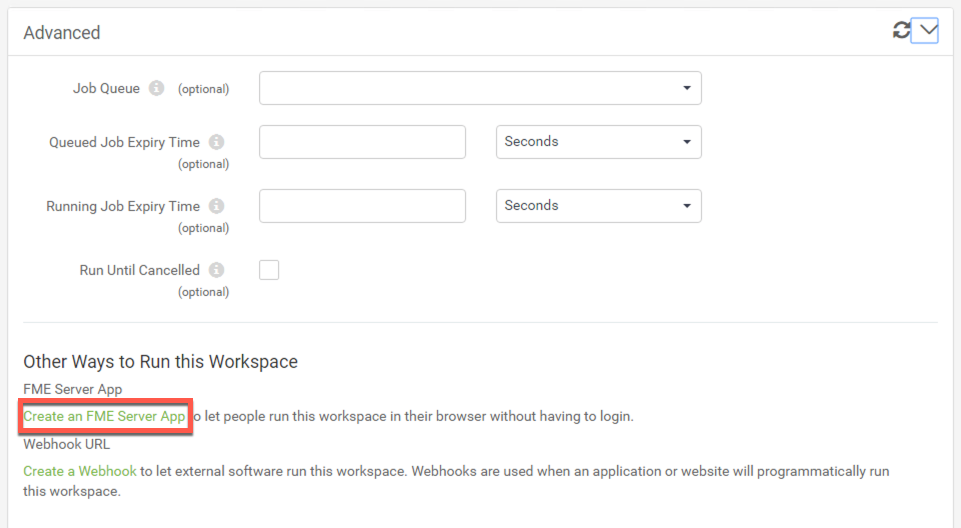
Task: Open Queued Job Expiry Seconds unit dropdown
Action: (x=599, y=142)
